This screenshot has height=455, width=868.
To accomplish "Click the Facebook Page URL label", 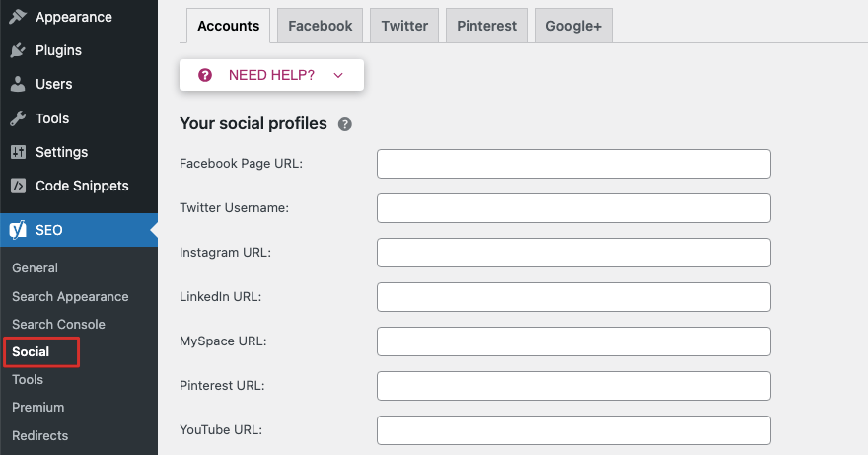I will pos(241,164).
